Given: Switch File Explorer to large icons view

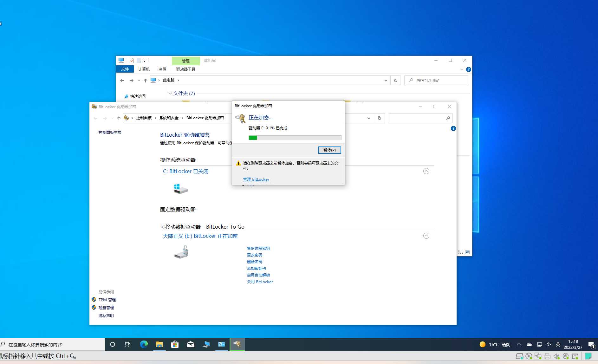Looking at the screenshot, I should [467, 252].
